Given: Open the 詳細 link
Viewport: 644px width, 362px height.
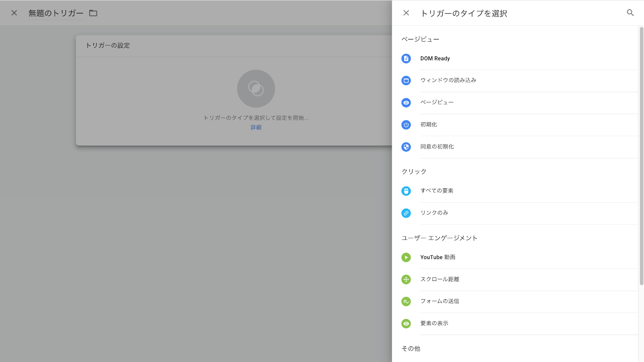Looking at the screenshot, I should tap(256, 128).
